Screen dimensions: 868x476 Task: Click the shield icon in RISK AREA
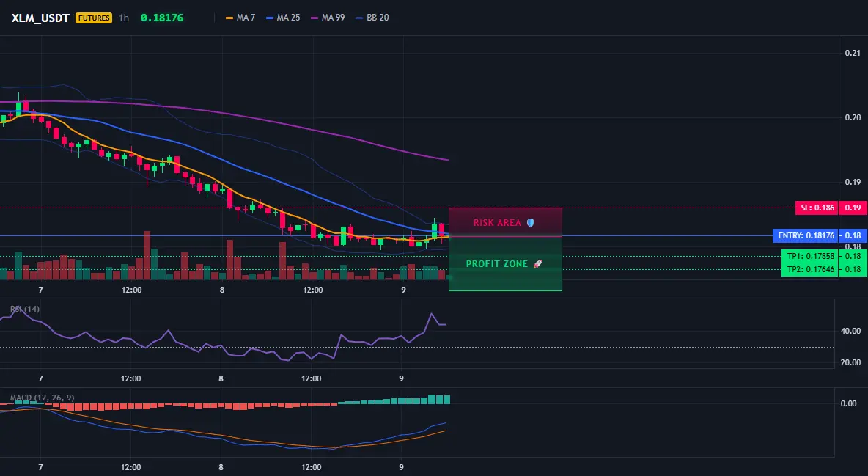coord(530,222)
